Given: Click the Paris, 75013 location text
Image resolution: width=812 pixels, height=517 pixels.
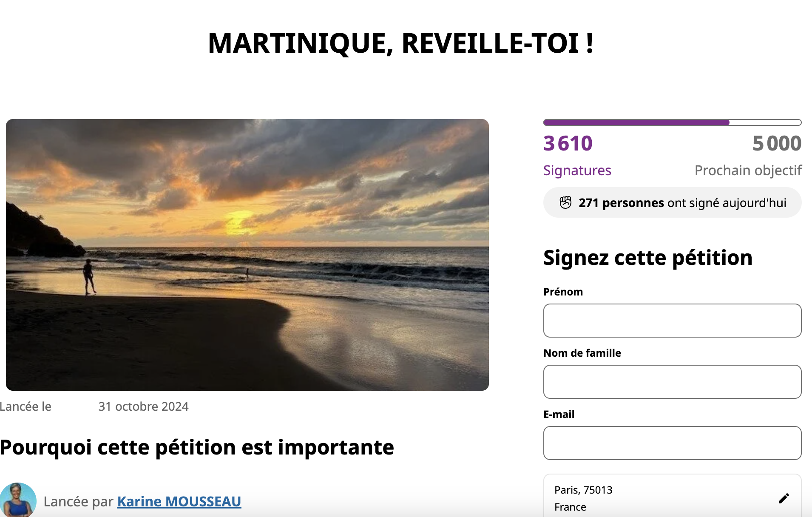Looking at the screenshot, I should [x=583, y=490].
